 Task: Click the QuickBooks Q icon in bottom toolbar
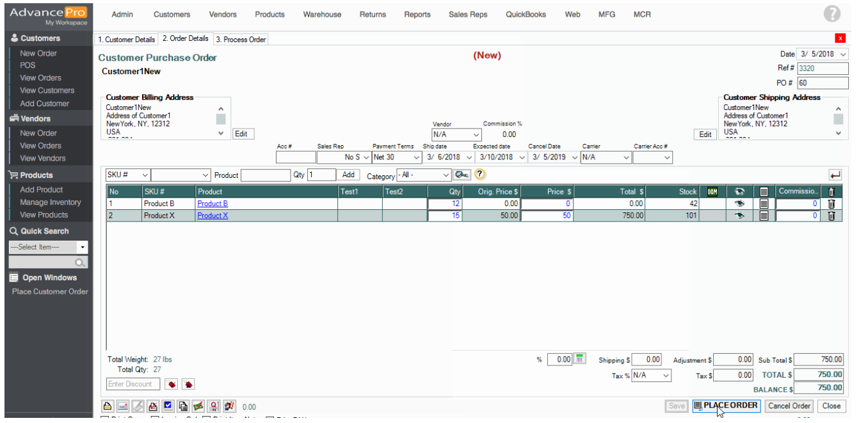[x=214, y=406]
